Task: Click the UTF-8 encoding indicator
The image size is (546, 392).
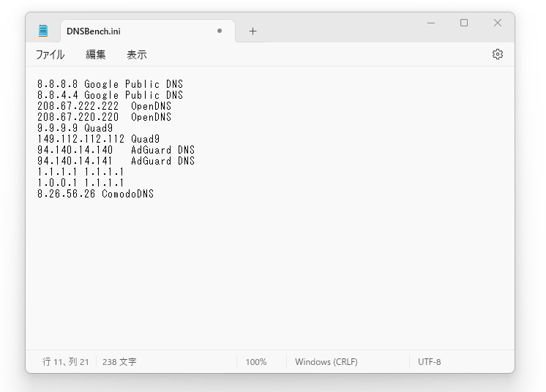Action: (x=430, y=362)
